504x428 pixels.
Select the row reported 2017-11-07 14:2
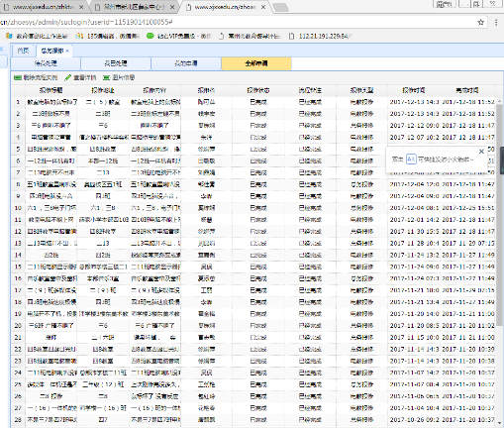(253, 373)
